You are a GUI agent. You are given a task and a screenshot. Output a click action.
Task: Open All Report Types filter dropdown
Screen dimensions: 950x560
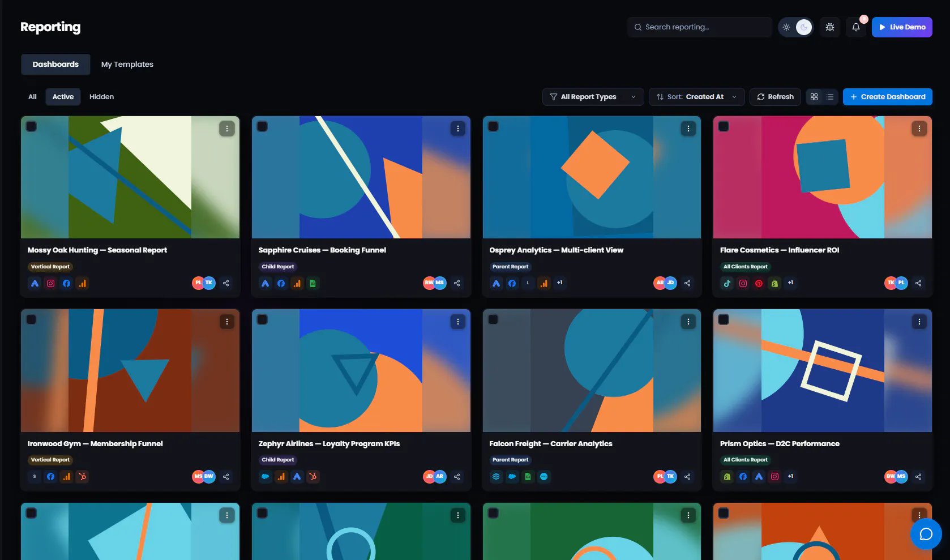coord(593,97)
